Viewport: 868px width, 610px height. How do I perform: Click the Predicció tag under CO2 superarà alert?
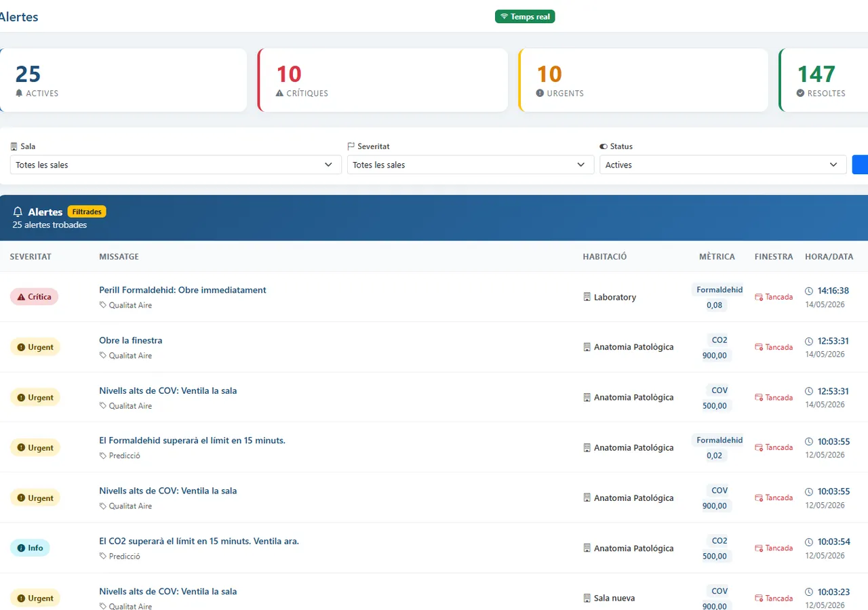[120, 556]
